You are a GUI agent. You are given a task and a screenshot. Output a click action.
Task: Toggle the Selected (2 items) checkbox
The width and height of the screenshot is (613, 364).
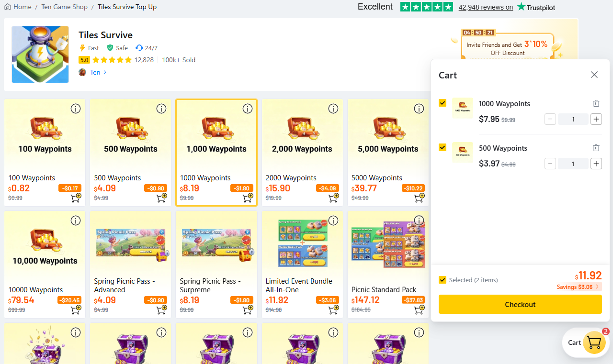coord(443,280)
